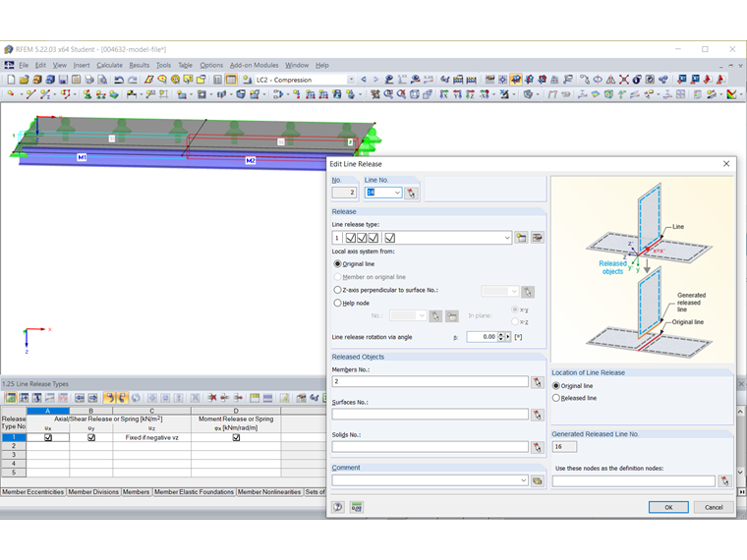Go to previous load case arrow
Image resolution: width=747 pixels, height=560 pixels.
point(364,80)
